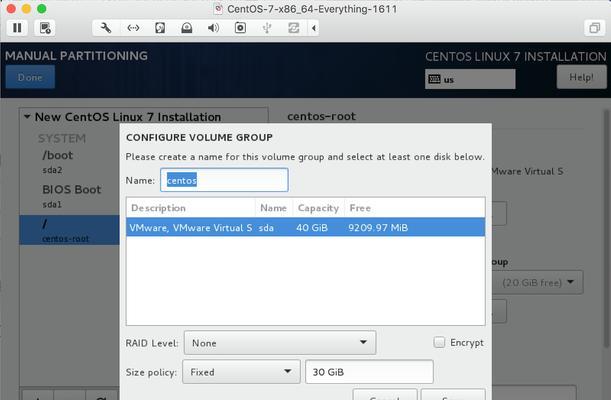Click the sound speaker icon
Viewport: 611px width, 400px height.
(x=213, y=28)
